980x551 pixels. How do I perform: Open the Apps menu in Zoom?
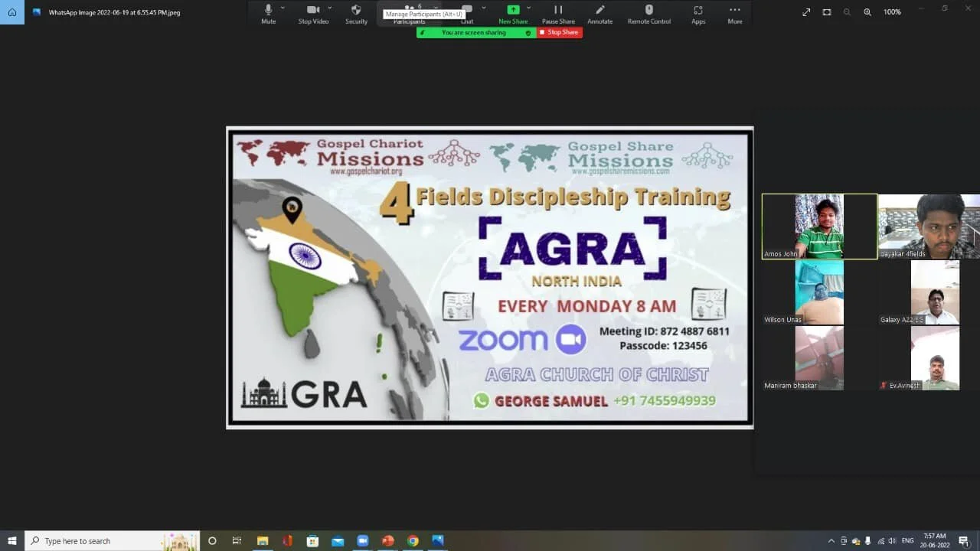click(x=698, y=13)
